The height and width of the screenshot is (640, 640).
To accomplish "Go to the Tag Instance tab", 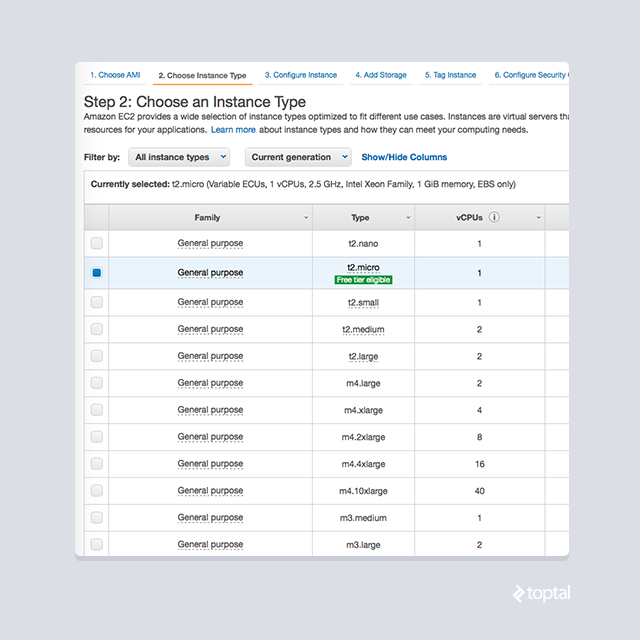I will 451,75.
